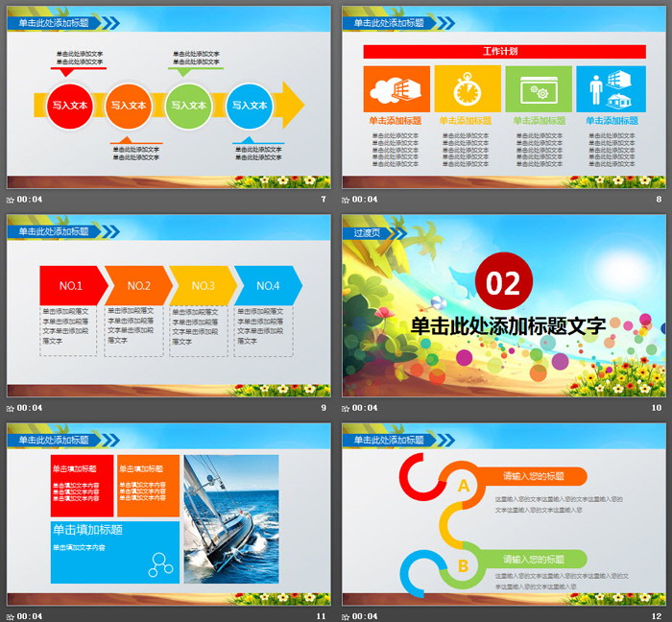Select slide 12 thumbnail with A and B curves
The height and width of the screenshot is (622, 672).
[x=504, y=514]
